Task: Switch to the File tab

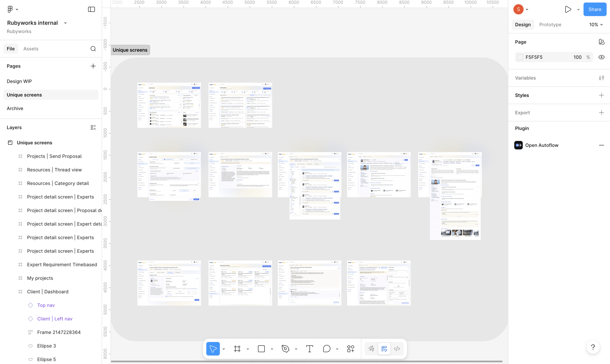Action: (10, 49)
